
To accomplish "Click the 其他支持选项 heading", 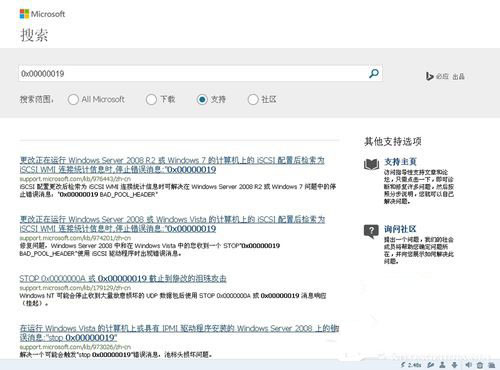I will [393, 141].
